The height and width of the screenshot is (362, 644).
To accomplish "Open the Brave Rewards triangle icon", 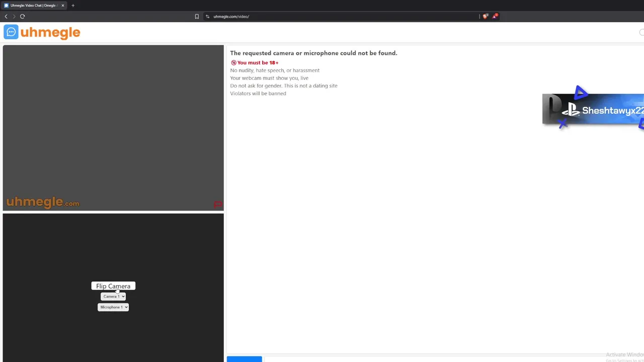I will point(495,16).
